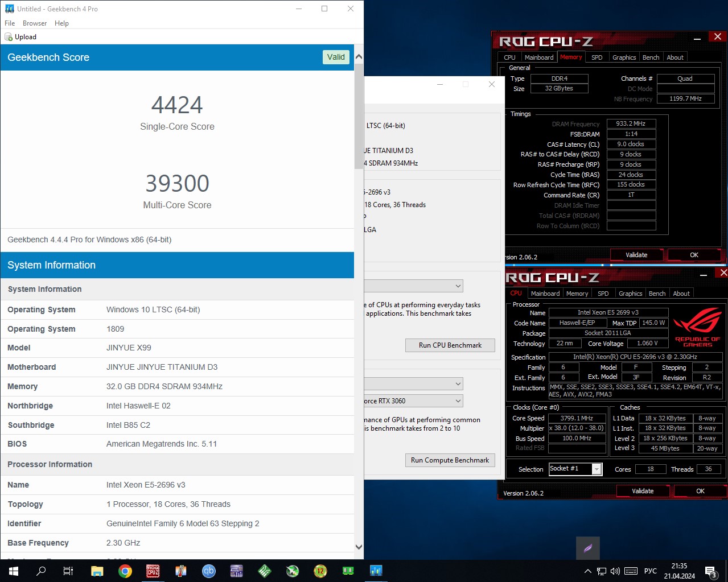Click the Core Speed value 3799.1 MHz

(x=577, y=418)
